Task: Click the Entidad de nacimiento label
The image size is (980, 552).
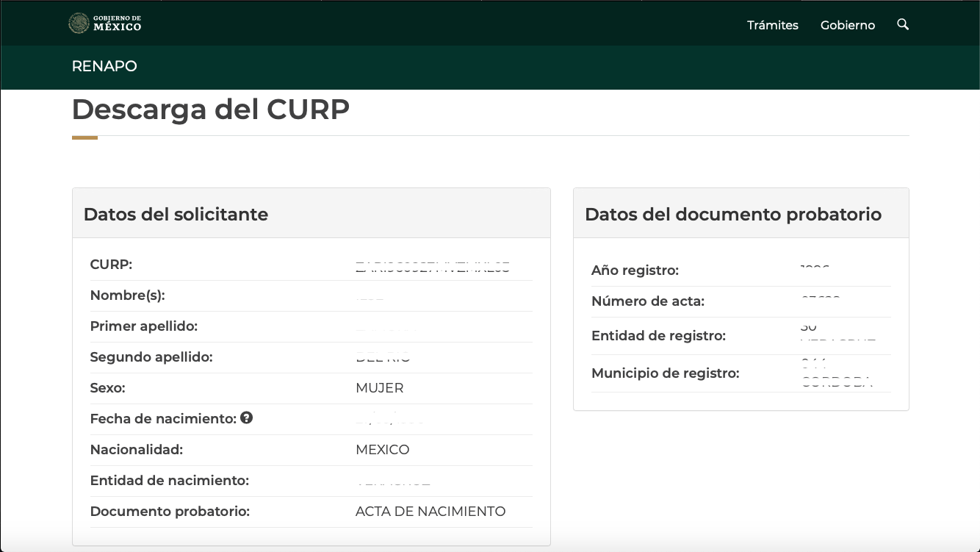Action: pos(169,481)
